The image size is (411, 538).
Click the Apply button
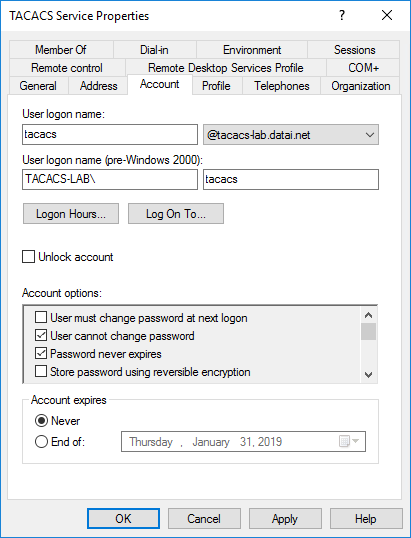click(x=285, y=518)
